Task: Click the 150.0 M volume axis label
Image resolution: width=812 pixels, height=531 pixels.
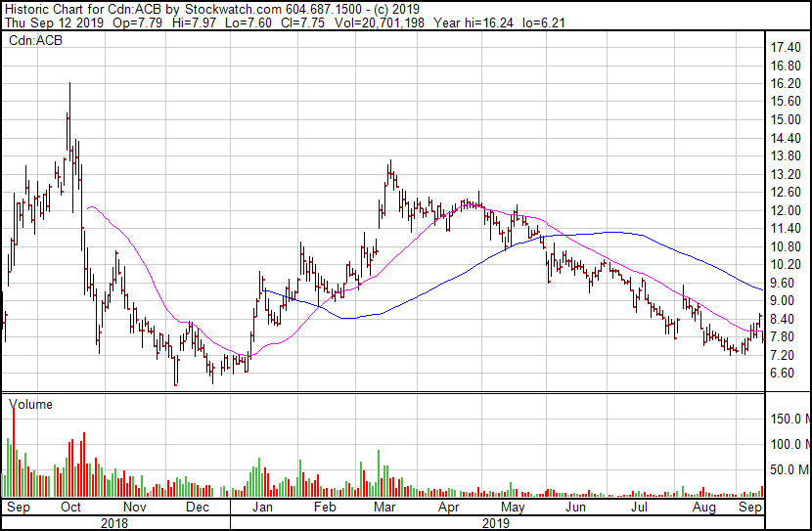Action: (x=790, y=419)
